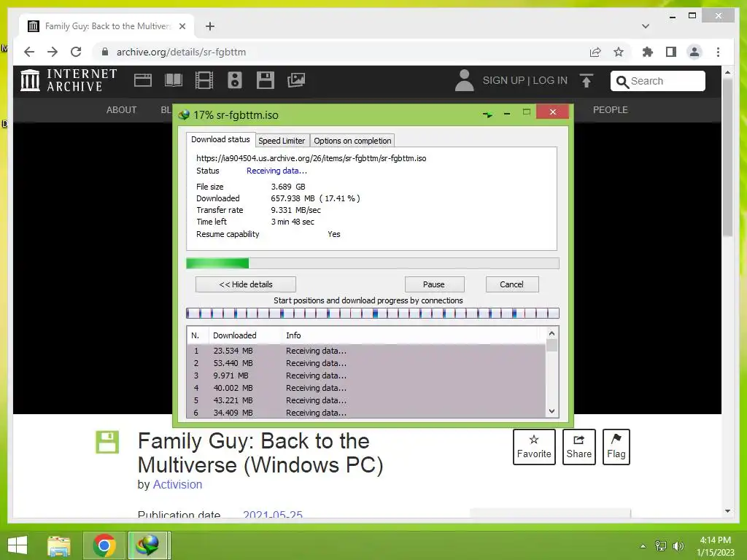Open a new browser tab

pos(210,26)
